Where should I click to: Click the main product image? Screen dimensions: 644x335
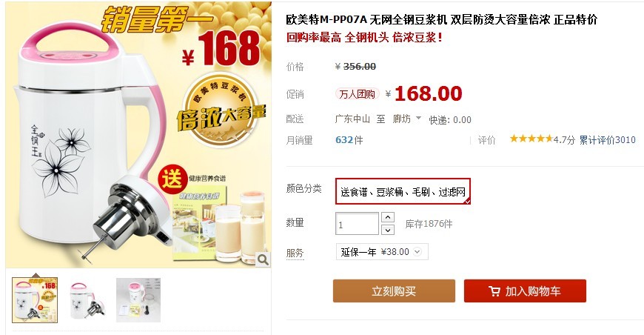tap(138, 135)
